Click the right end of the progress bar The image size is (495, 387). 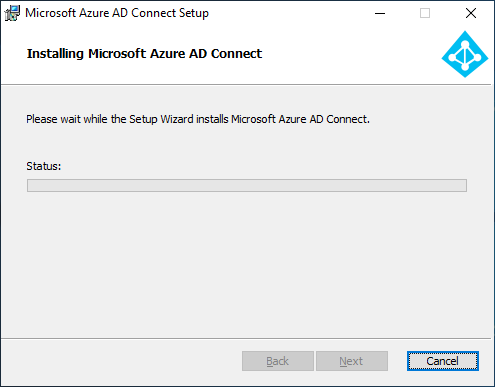(460, 185)
